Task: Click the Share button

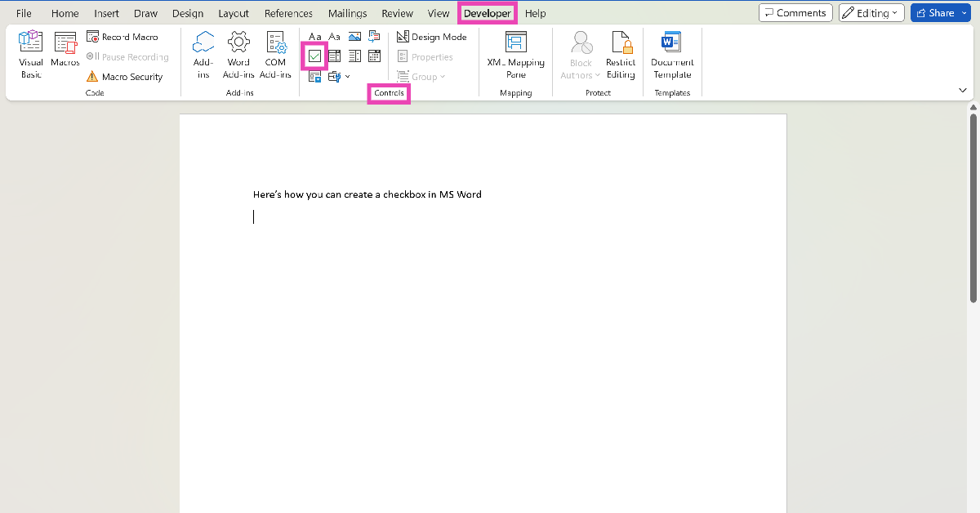Action: click(939, 13)
